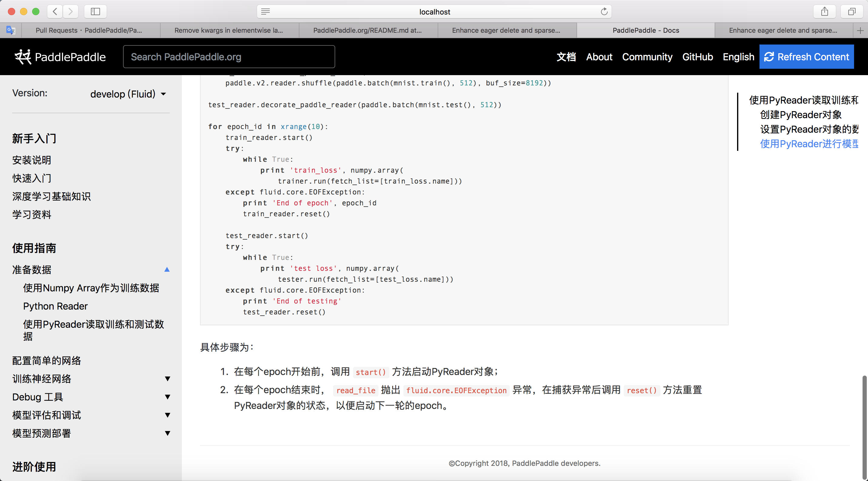The image size is (868, 481).
Task: Click the PaddlePaddle logo
Action: click(60, 57)
